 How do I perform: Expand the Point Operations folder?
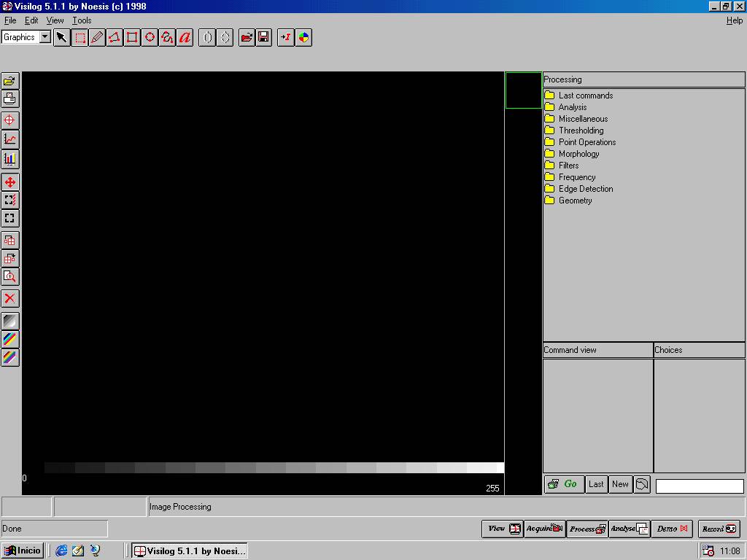(x=580, y=142)
